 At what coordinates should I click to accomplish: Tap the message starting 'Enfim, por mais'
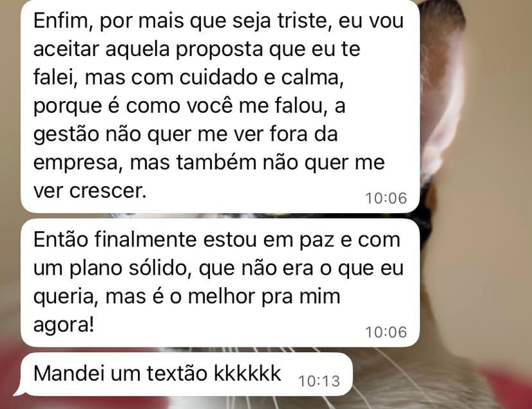pos(220,106)
